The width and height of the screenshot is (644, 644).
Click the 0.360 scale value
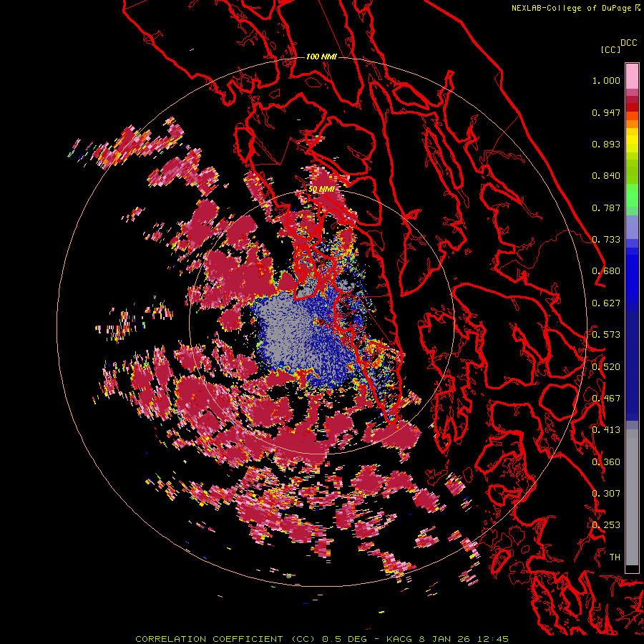[x=606, y=462]
